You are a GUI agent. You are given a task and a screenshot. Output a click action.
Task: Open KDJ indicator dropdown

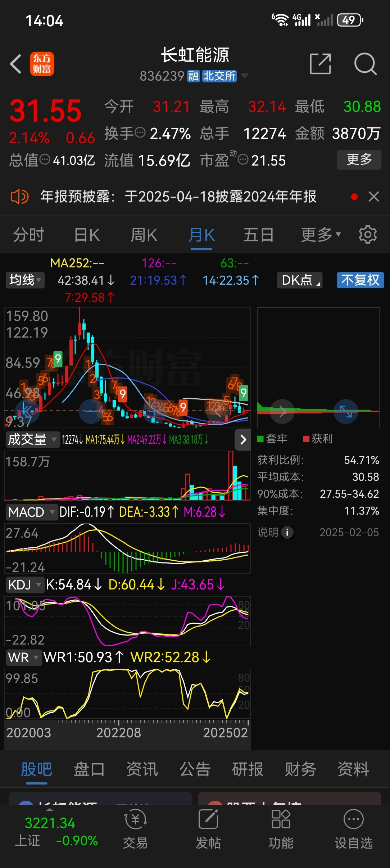click(24, 585)
